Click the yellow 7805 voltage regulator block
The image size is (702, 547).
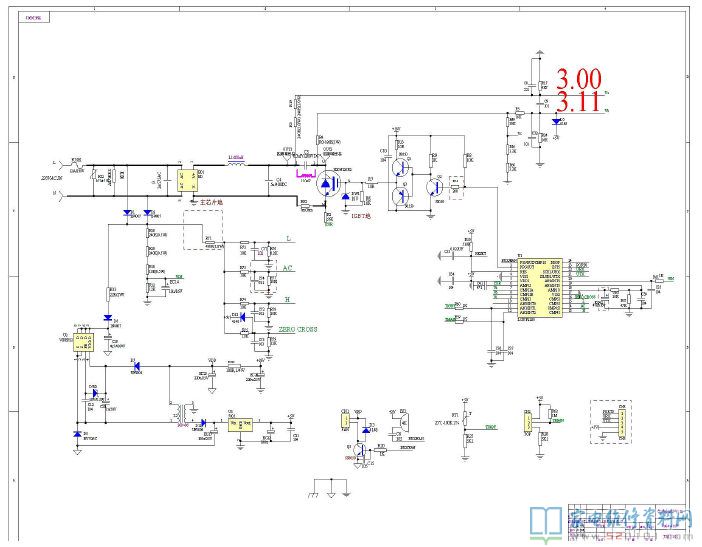[240, 424]
